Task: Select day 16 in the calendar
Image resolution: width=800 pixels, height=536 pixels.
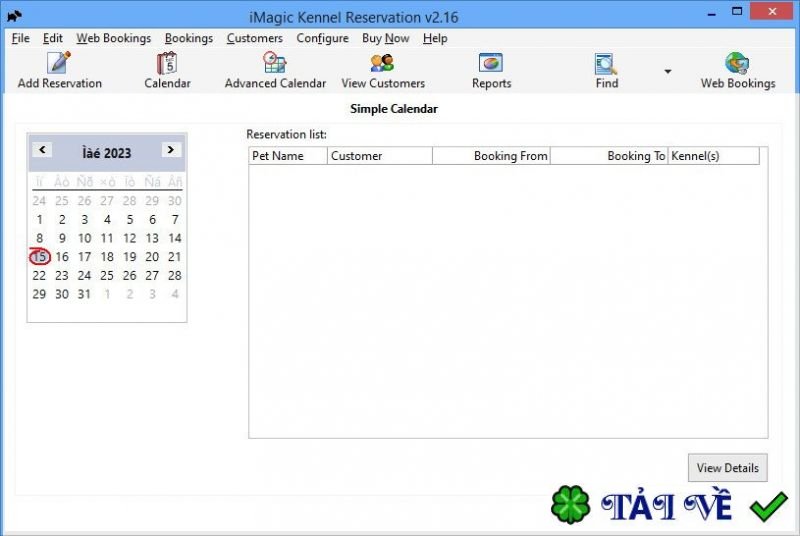Action: coord(62,257)
